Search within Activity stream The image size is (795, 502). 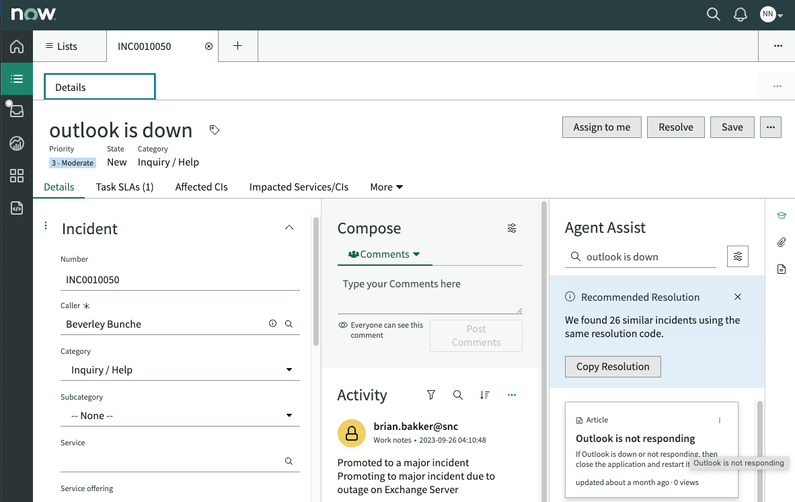click(x=457, y=395)
